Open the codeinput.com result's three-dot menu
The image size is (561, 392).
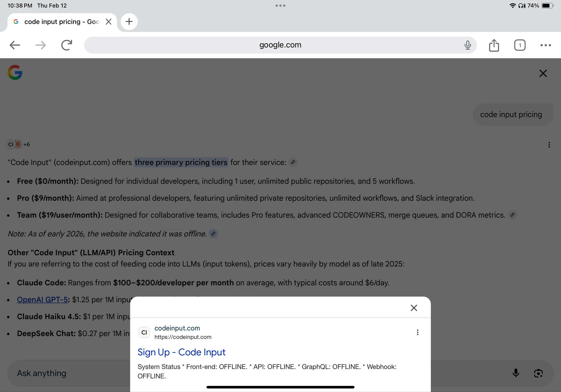[x=417, y=332]
